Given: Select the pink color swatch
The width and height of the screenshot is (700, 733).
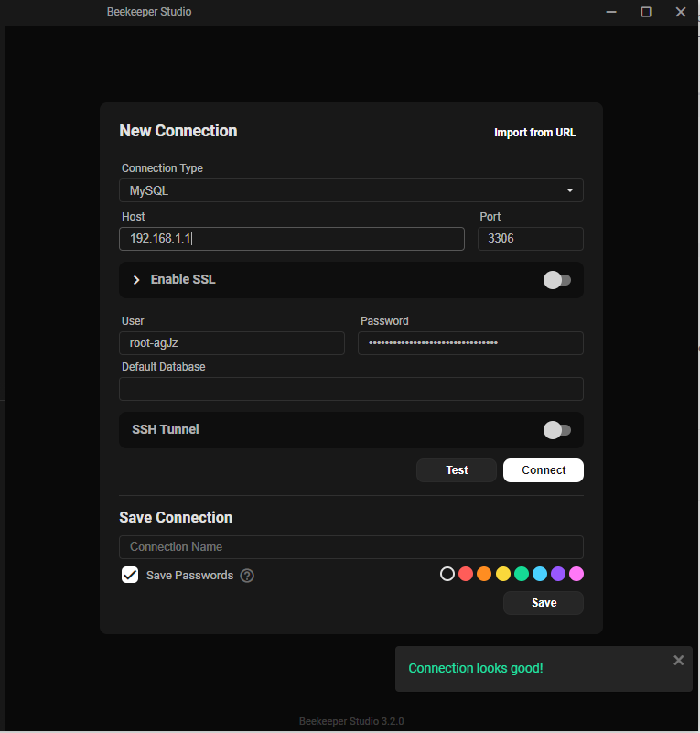Looking at the screenshot, I should click(x=576, y=574).
